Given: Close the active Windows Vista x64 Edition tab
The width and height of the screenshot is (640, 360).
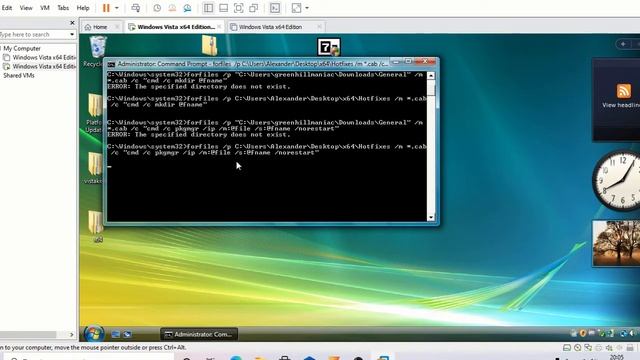Looking at the screenshot, I should 219,27.
